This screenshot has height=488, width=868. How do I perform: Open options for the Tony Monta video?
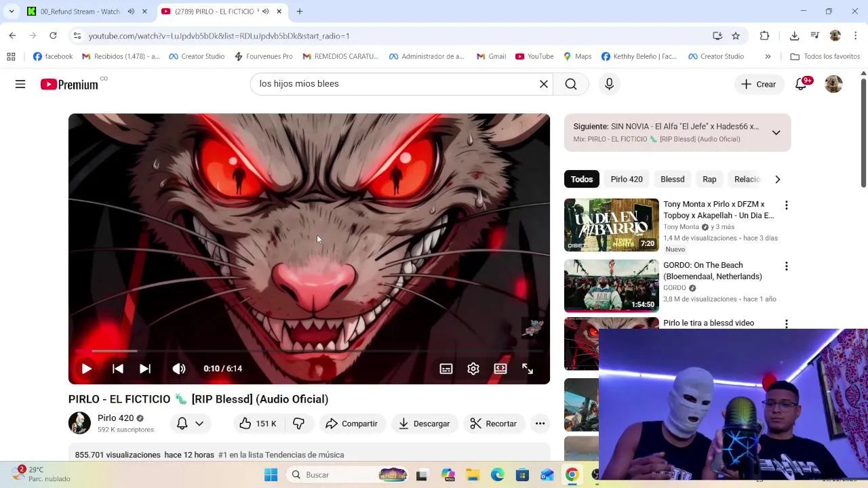point(786,205)
